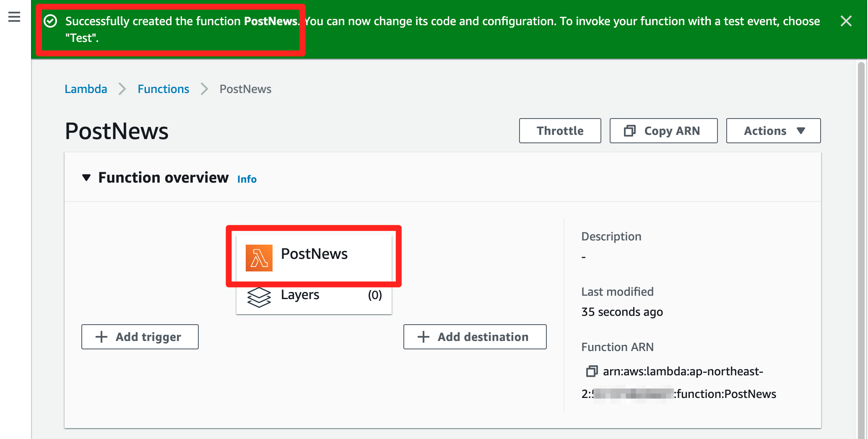Screen dimensions: 868x439
Task: Open Layers row in function diagram
Action: (x=314, y=296)
